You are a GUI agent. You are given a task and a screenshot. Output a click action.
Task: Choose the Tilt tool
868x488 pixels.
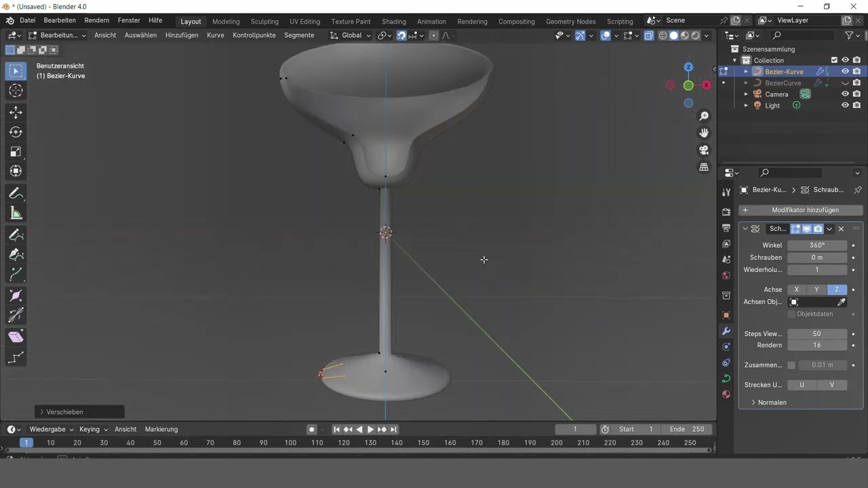[x=16, y=316]
